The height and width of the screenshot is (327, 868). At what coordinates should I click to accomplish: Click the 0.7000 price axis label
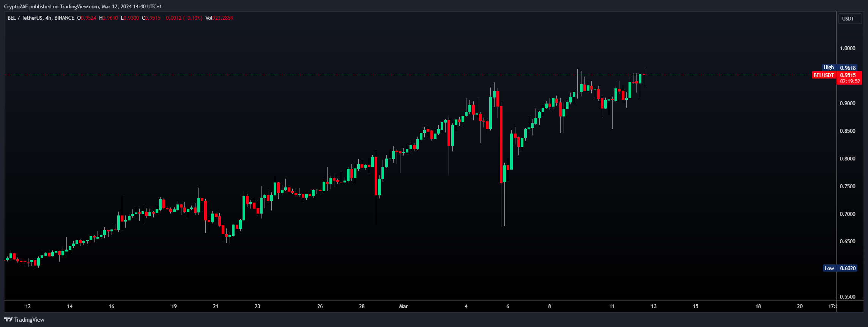[x=848, y=214]
